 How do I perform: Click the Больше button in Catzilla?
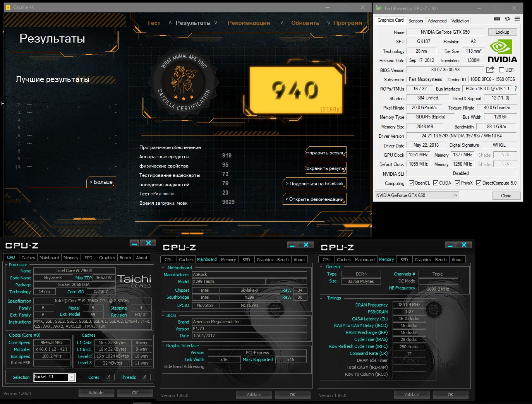tap(101, 182)
